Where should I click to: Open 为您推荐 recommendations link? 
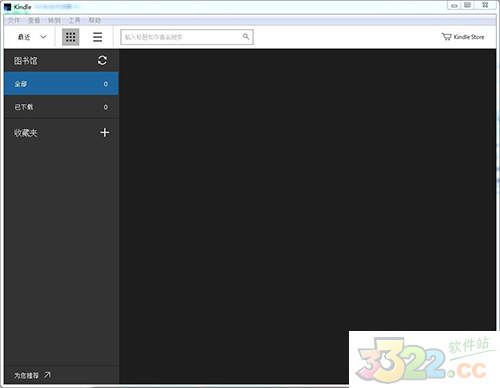pos(26,376)
